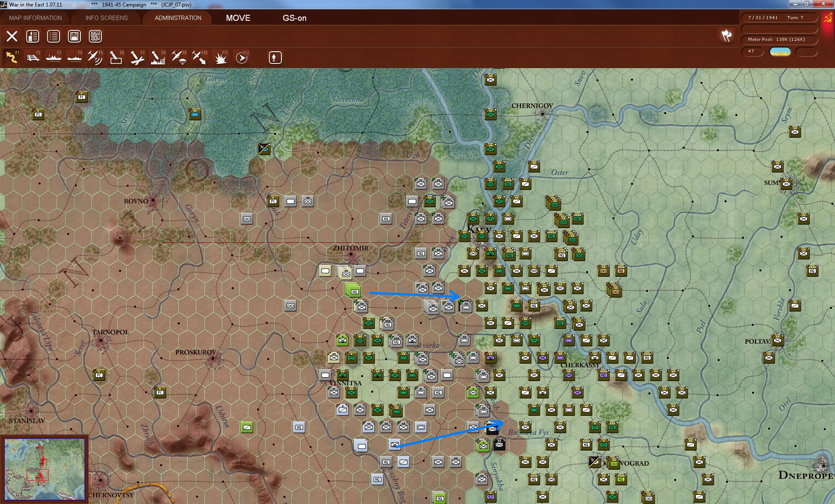Open the game options list icon
835x504 pixels.
pos(53,36)
